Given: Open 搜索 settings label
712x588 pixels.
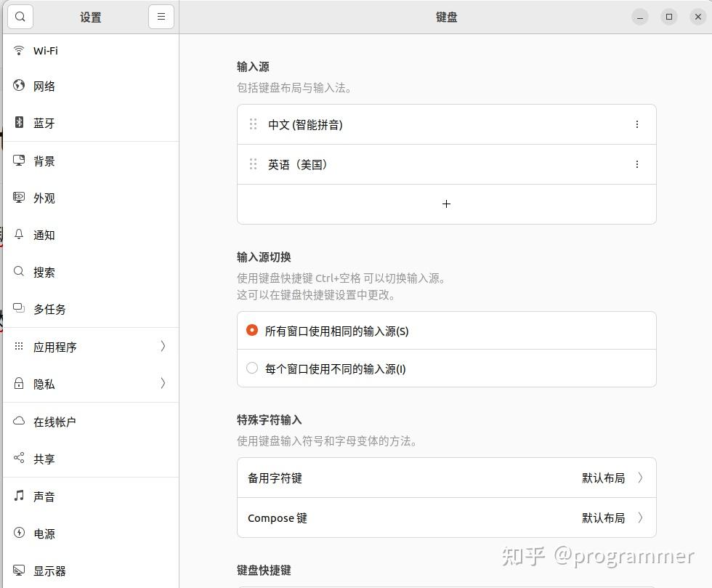Looking at the screenshot, I should click(x=44, y=272).
